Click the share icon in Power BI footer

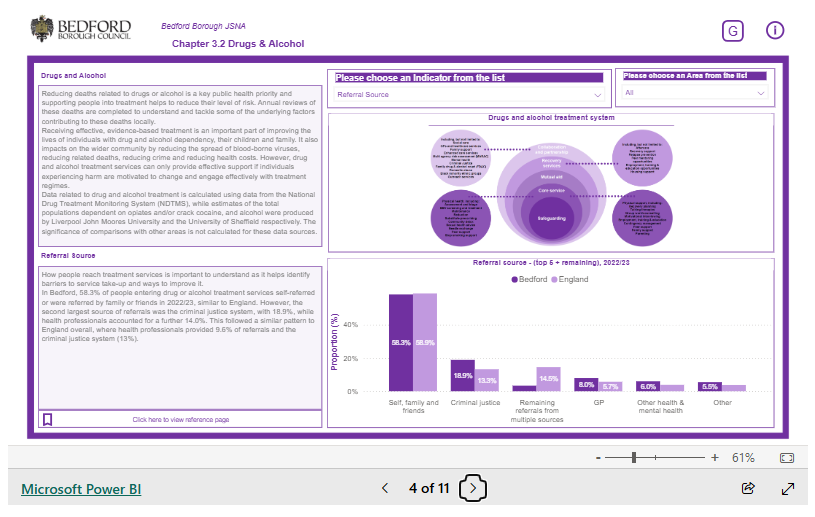(x=748, y=488)
